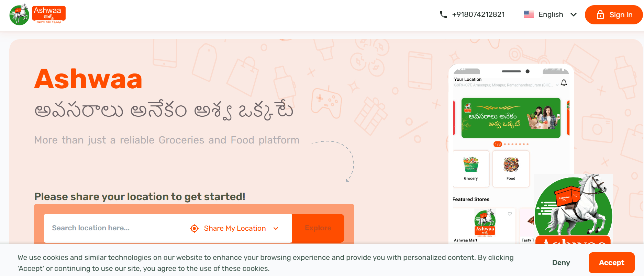
Task: Click the location target crosshair icon
Action: 195,228
